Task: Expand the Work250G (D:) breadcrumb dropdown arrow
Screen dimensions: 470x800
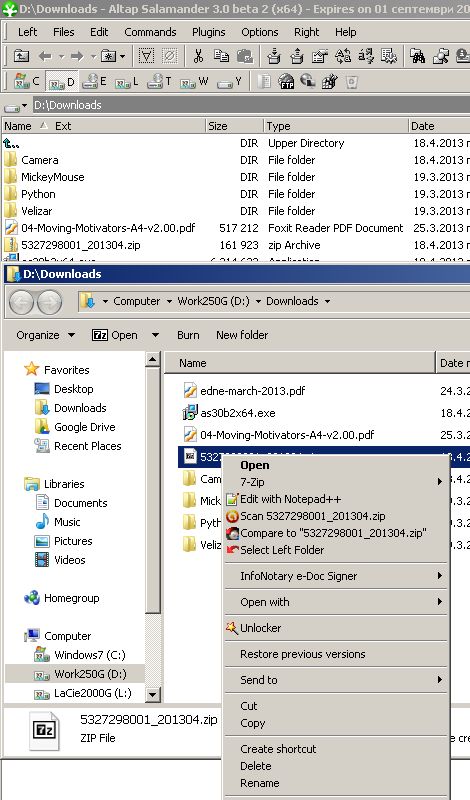Action: tap(258, 302)
